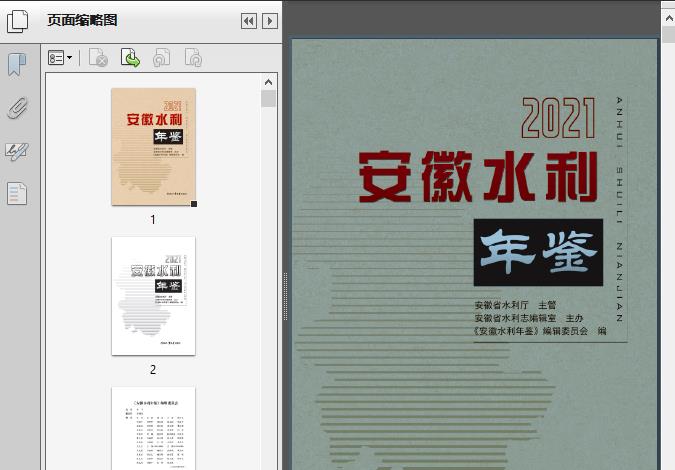
Task: Open the Attachments paperclip panel
Action: (x=17, y=108)
